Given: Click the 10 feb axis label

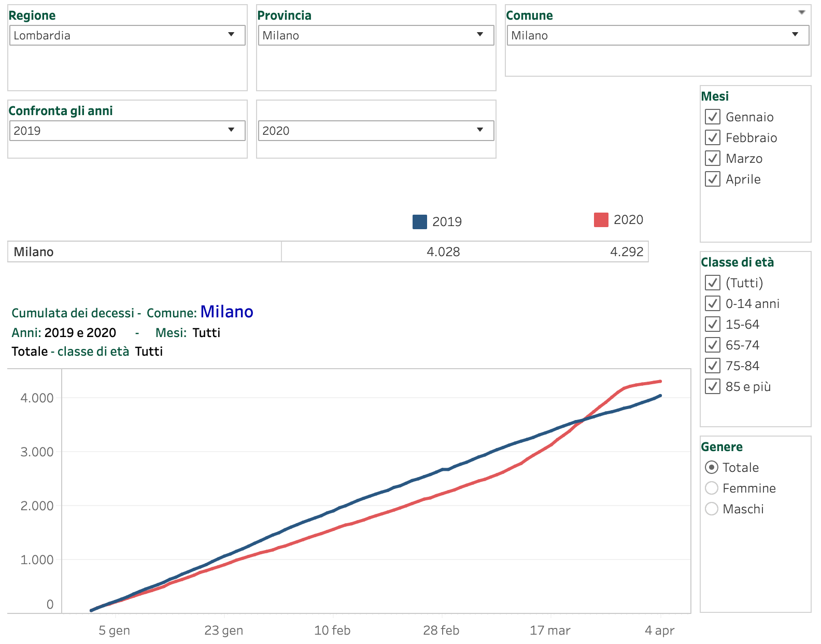Looking at the screenshot, I should point(332,631).
